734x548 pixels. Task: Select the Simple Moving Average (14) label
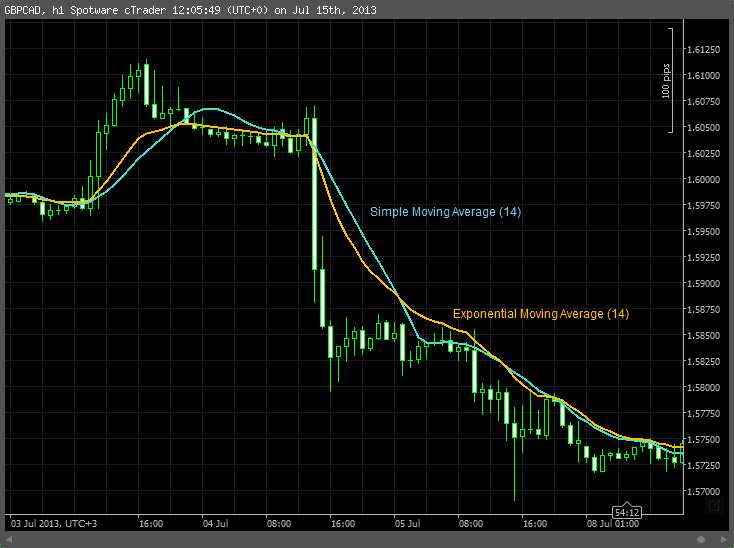click(x=445, y=212)
